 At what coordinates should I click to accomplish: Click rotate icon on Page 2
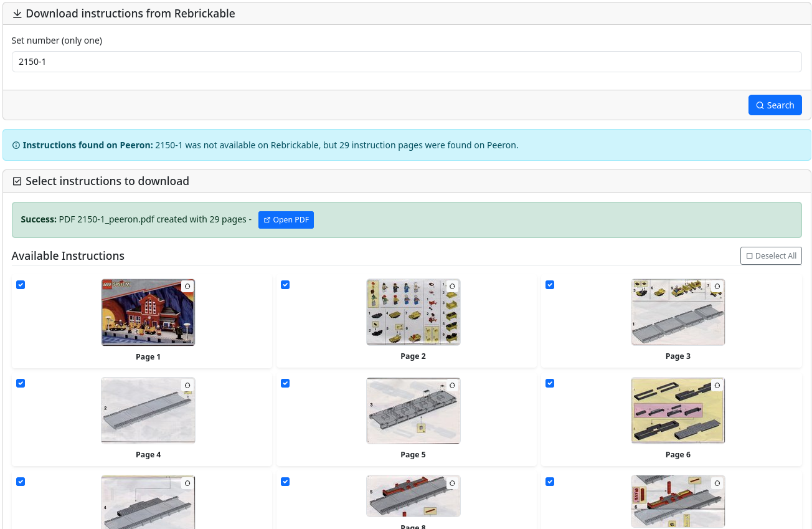pyautogui.click(x=452, y=286)
